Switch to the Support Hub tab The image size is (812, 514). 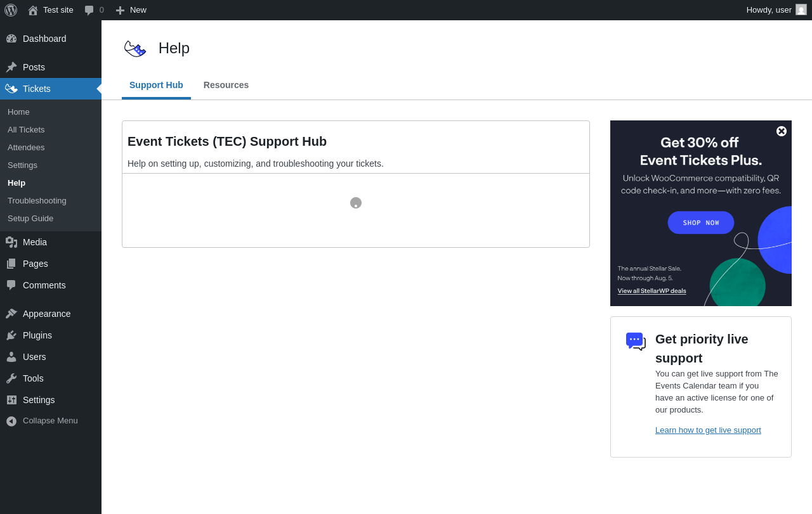click(156, 85)
